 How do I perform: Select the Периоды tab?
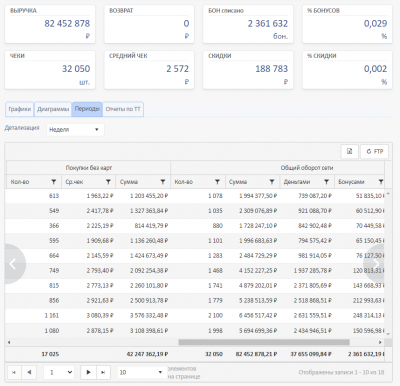(x=87, y=109)
